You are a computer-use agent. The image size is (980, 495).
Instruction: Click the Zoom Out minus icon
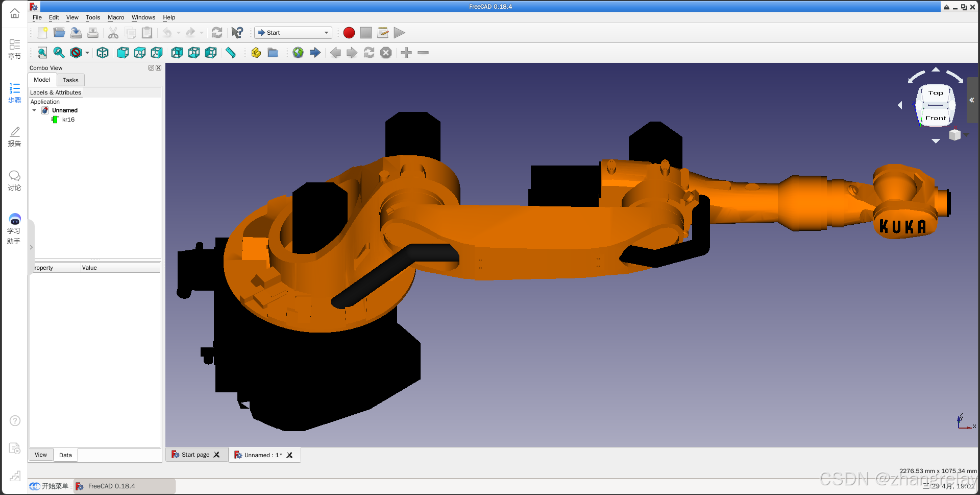coord(423,53)
